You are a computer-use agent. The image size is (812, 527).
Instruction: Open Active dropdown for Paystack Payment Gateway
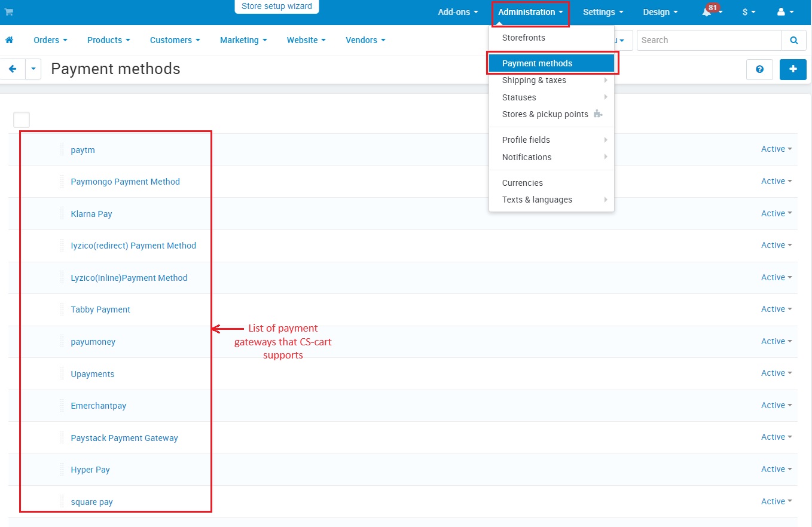point(776,437)
